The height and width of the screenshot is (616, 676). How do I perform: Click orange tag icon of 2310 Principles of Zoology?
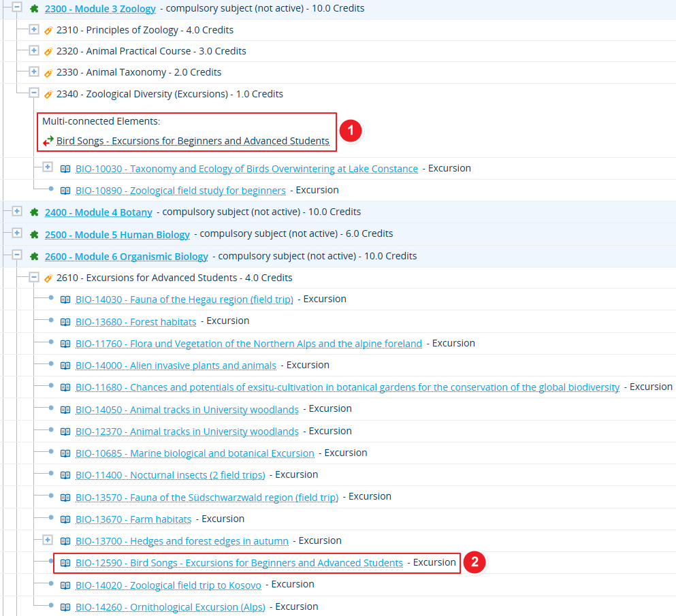pyautogui.click(x=48, y=31)
